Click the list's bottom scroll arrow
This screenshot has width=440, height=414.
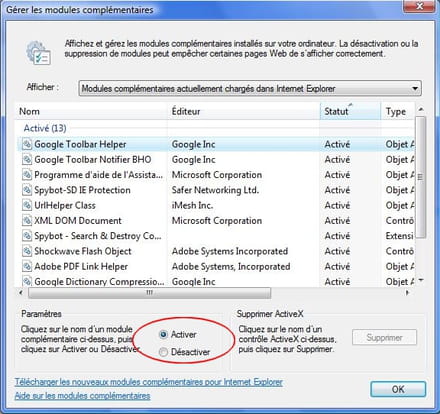pos(421,281)
